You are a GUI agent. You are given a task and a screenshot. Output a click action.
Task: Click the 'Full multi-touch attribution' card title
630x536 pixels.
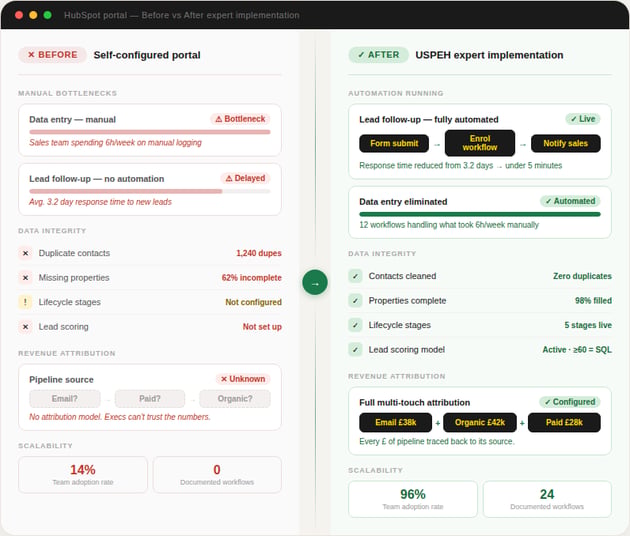click(x=415, y=403)
